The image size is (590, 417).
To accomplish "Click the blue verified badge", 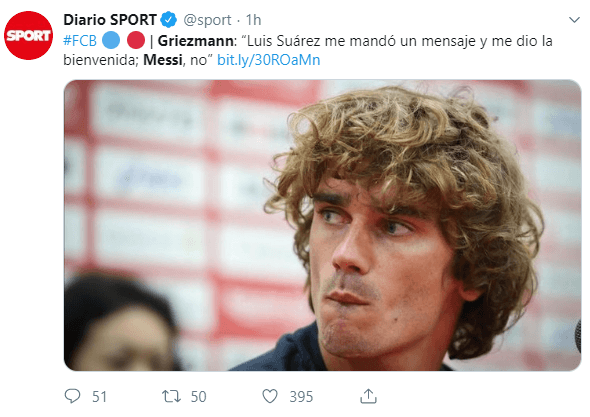I will tap(169, 20).
